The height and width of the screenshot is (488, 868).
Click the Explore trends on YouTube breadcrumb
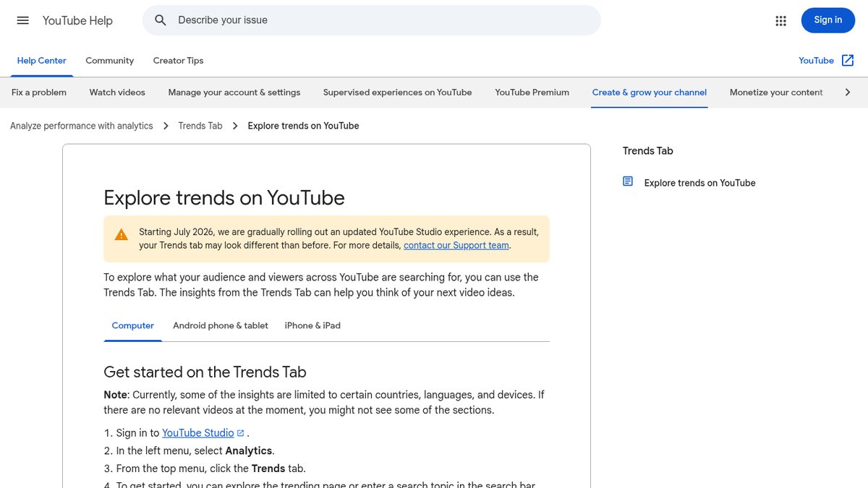click(x=303, y=126)
